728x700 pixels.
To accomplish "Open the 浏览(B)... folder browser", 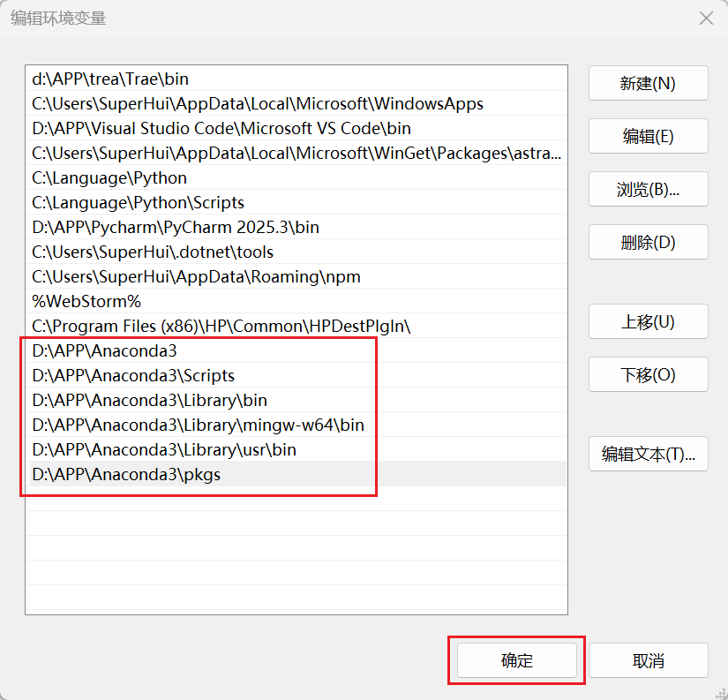I will [x=649, y=189].
